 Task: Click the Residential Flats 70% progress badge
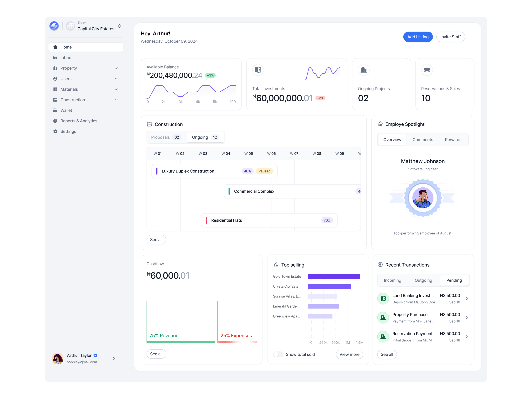point(327,220)
